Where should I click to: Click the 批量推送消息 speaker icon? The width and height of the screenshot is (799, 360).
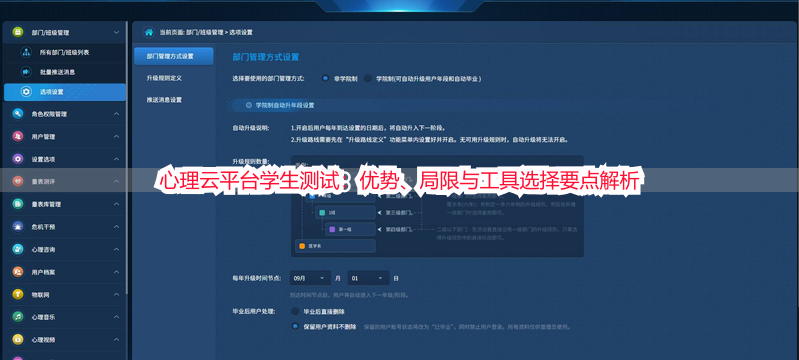(x=25, y=72)
